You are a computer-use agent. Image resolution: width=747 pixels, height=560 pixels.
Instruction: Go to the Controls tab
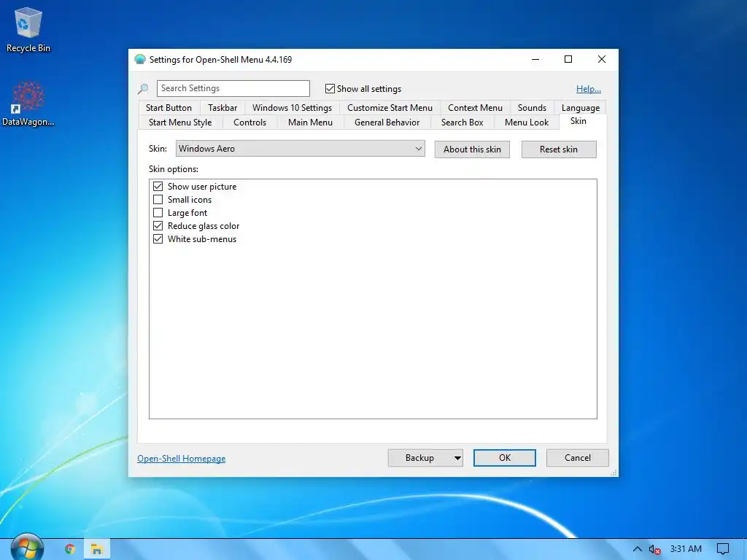coord(249,122)
